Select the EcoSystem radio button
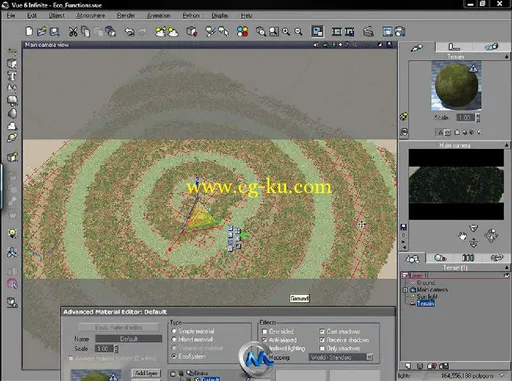This screenshot has height=381, width=512. [174, 356]
